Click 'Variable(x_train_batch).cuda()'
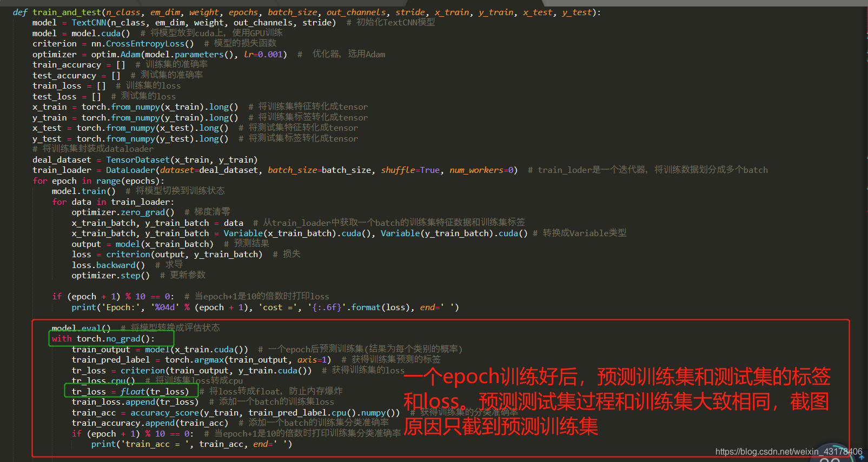868x462 pixels. 300,233
